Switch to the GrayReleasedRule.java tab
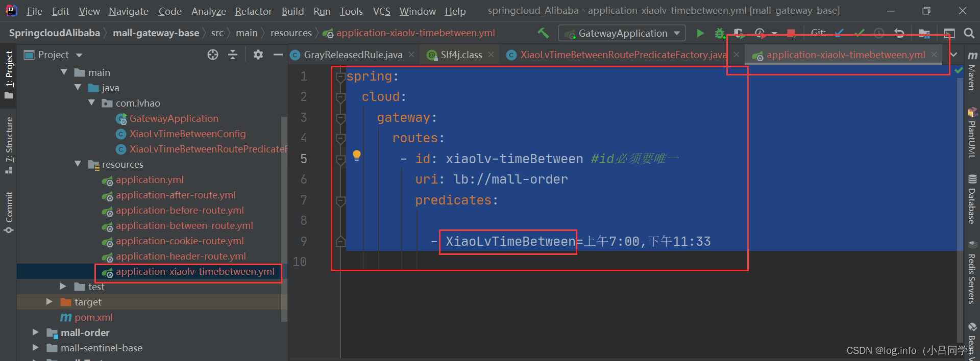 point(353,55)
